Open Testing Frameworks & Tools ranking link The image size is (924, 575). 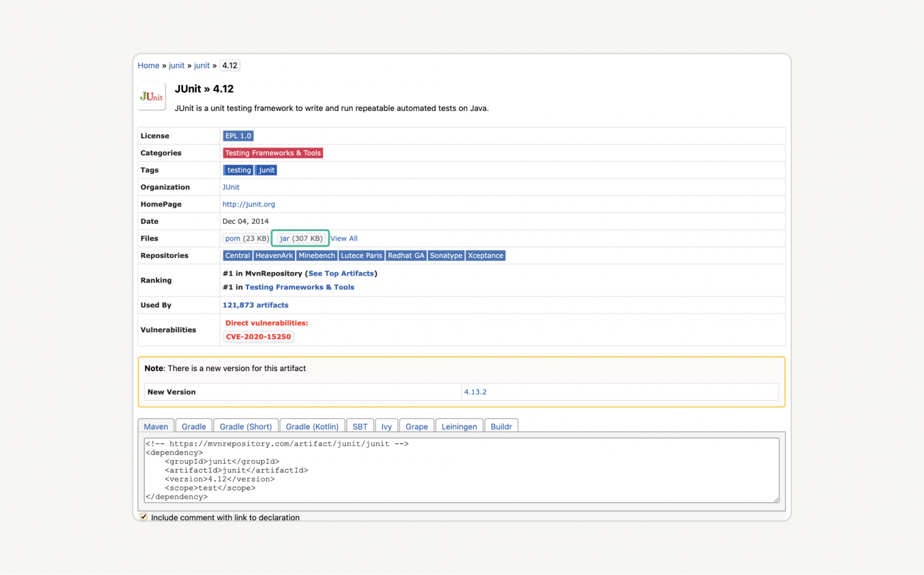point(300,287)
